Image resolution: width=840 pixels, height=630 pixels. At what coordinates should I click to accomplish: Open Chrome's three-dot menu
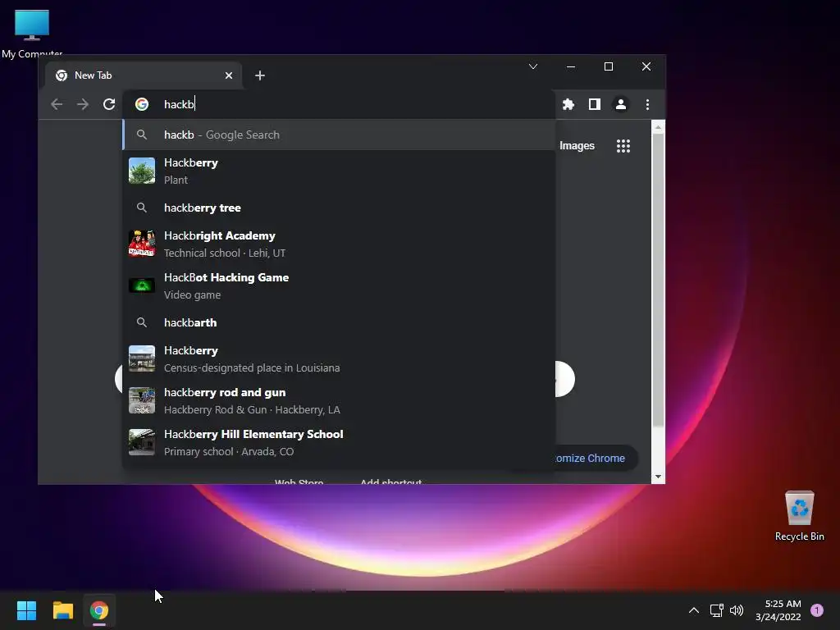click(x=647, y=104)
